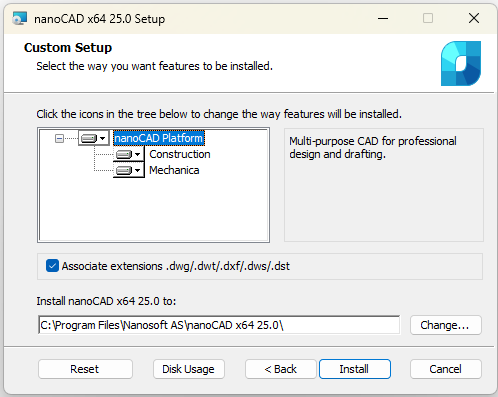Select the Construction tree item
This screenshot has height=397, width=498.
[180, 154]
